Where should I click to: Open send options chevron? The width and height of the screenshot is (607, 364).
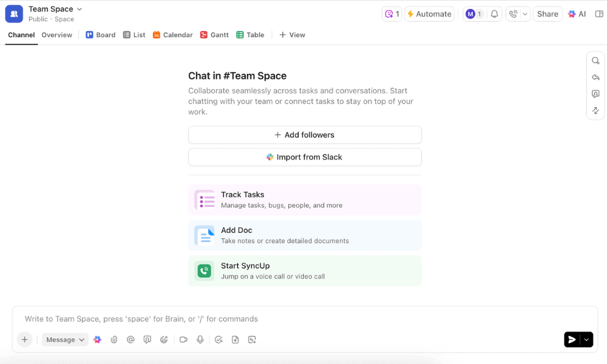(x=587, y=340)
